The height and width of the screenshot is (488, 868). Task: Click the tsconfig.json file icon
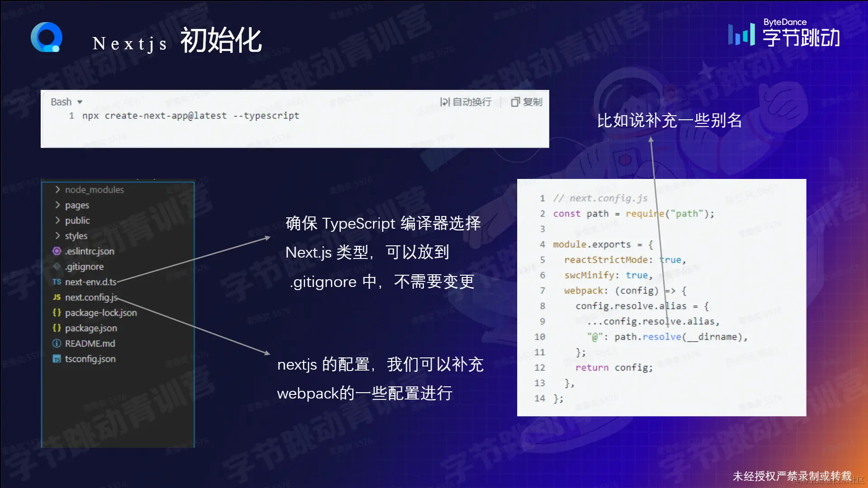57,359
